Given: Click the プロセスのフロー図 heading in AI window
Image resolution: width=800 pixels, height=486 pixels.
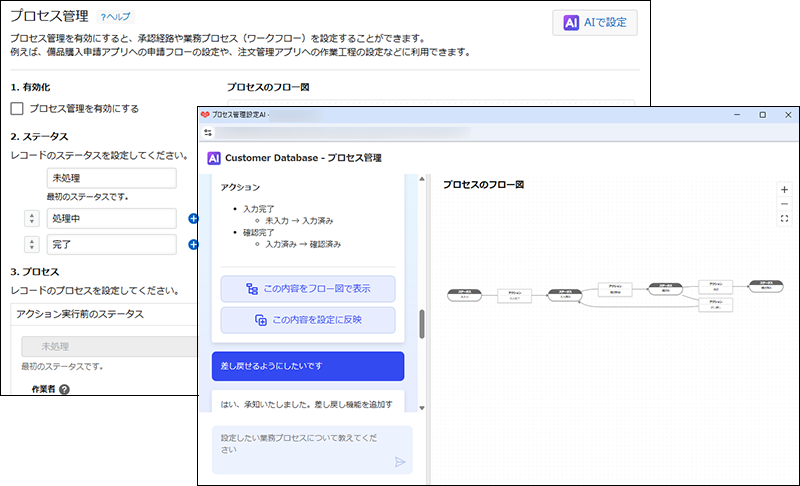Looking at the screenshot, I should tap(483, 185).
